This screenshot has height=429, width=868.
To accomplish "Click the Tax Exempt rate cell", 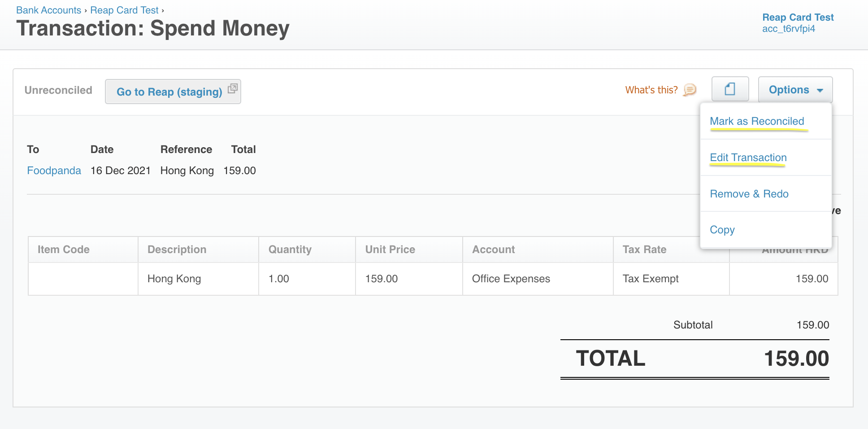I will pos(650,279).
